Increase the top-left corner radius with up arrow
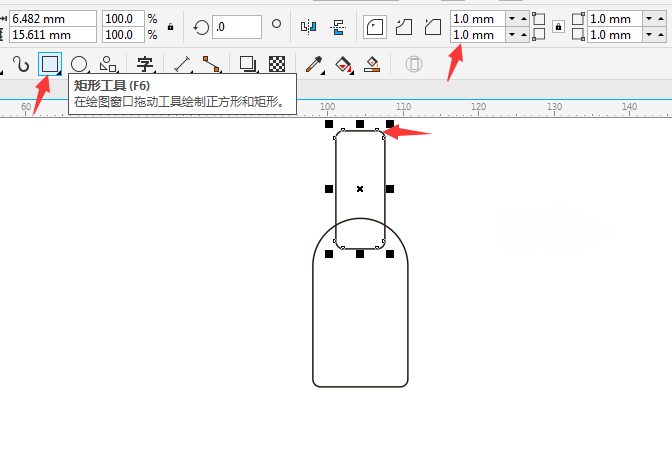672x468 pixels. coord(524,19)
